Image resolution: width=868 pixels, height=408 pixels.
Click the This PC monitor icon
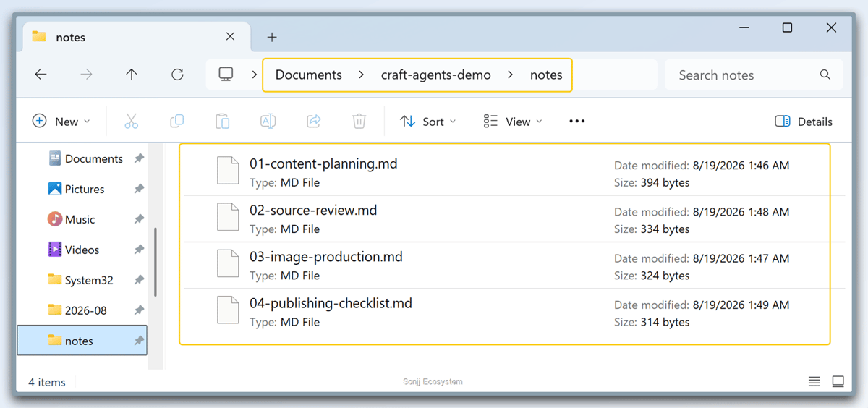click(226, 75)
